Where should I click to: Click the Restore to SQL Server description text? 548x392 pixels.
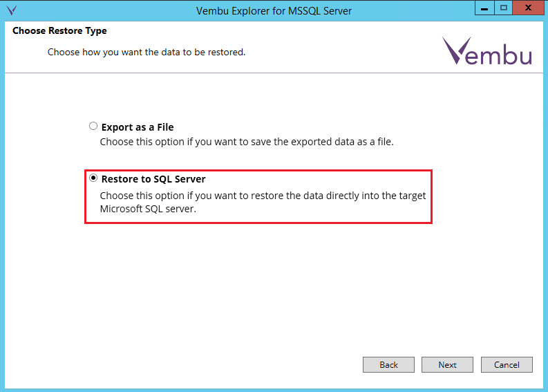coord(263,196)
